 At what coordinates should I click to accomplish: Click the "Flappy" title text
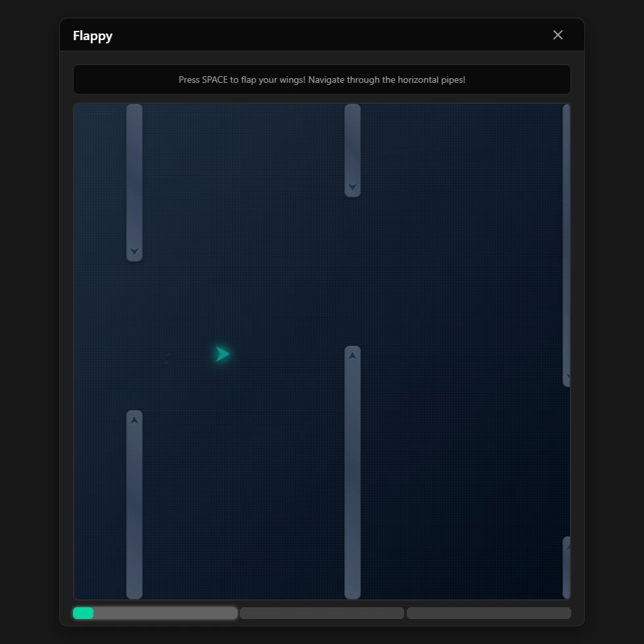(93, 35)
